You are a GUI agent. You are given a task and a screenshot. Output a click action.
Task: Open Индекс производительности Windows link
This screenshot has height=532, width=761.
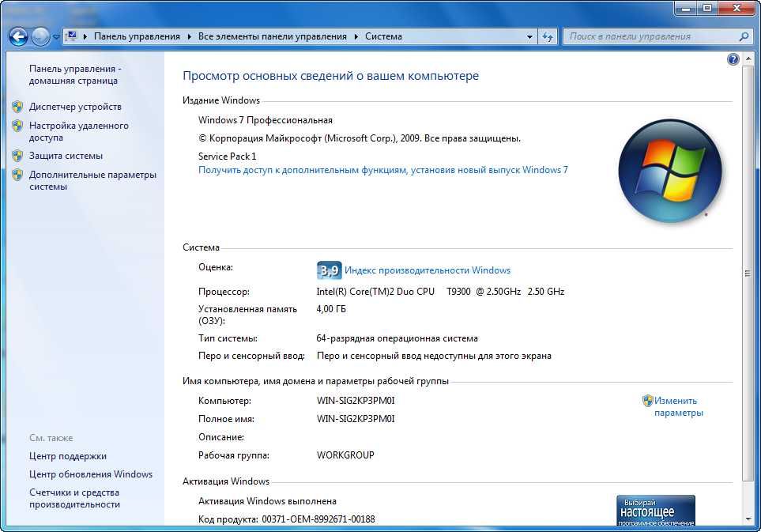[428, 270]
